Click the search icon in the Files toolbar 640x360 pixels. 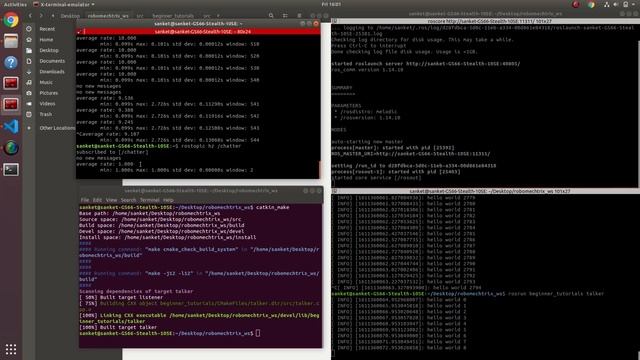tap(271, 16)
